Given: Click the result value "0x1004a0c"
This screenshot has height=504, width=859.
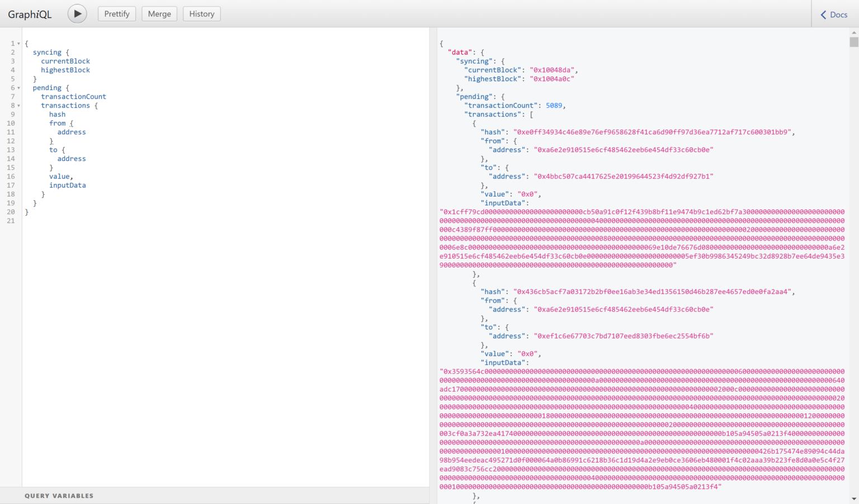Looking at the screenshot, I should [x=551, y=79].
